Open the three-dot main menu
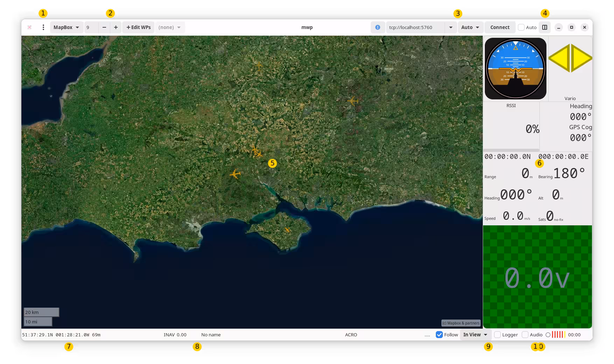Viewport: 614px width, 364px height. point(43,27)
